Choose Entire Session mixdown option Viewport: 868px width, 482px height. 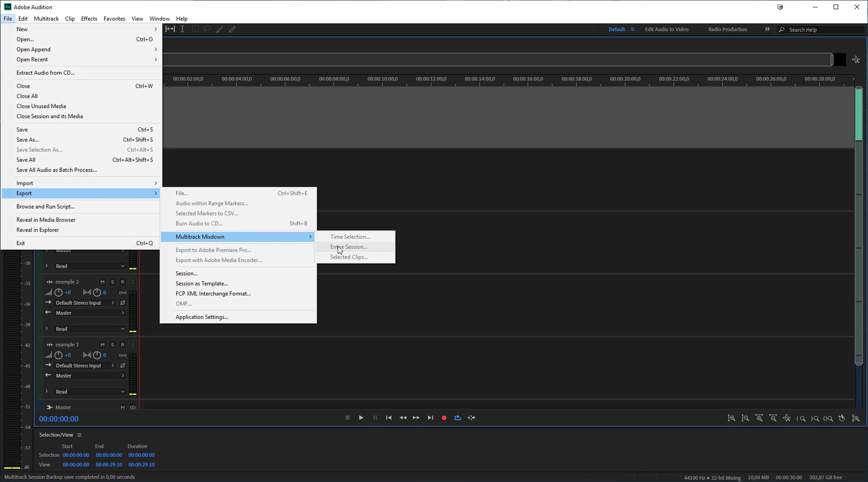tap(349, 247)
